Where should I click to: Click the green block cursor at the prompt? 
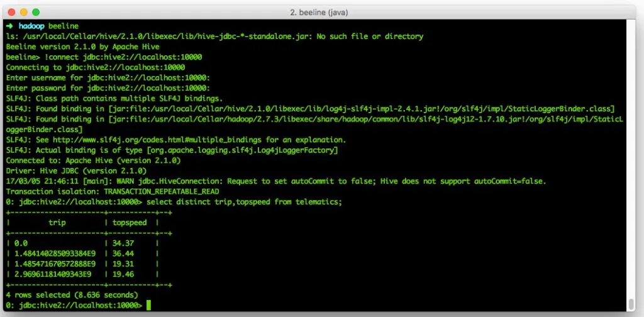pyautogui.click(x=148, y=305)
